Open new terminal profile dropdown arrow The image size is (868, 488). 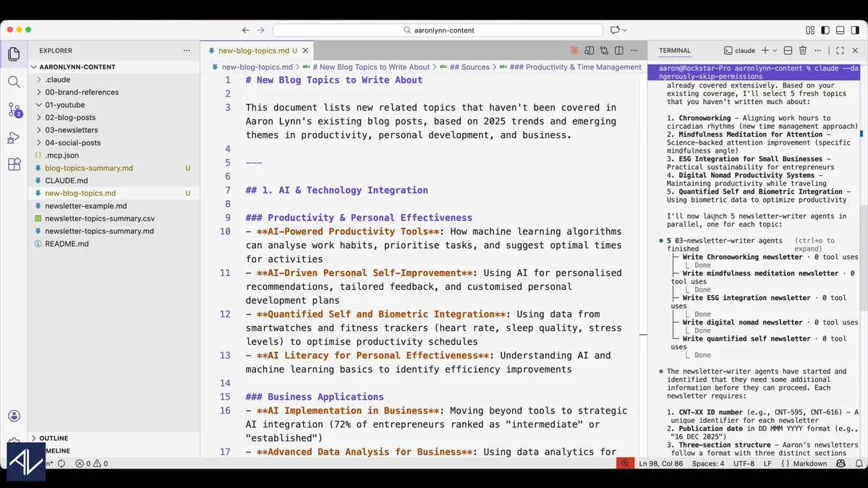point(775,51)
